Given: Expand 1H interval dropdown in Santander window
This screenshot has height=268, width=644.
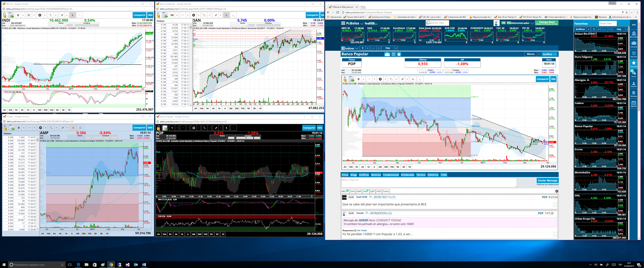Looking at the screenshot, I should coord(177,15).
